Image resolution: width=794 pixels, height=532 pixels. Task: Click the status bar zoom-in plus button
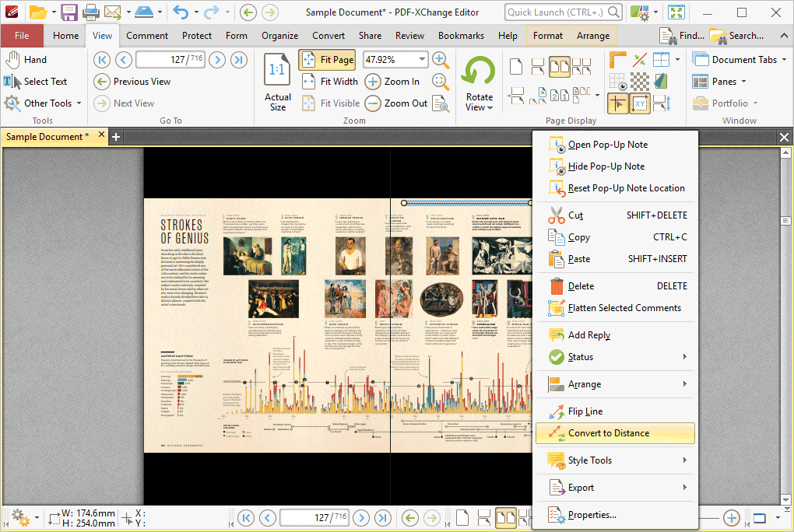731,518
